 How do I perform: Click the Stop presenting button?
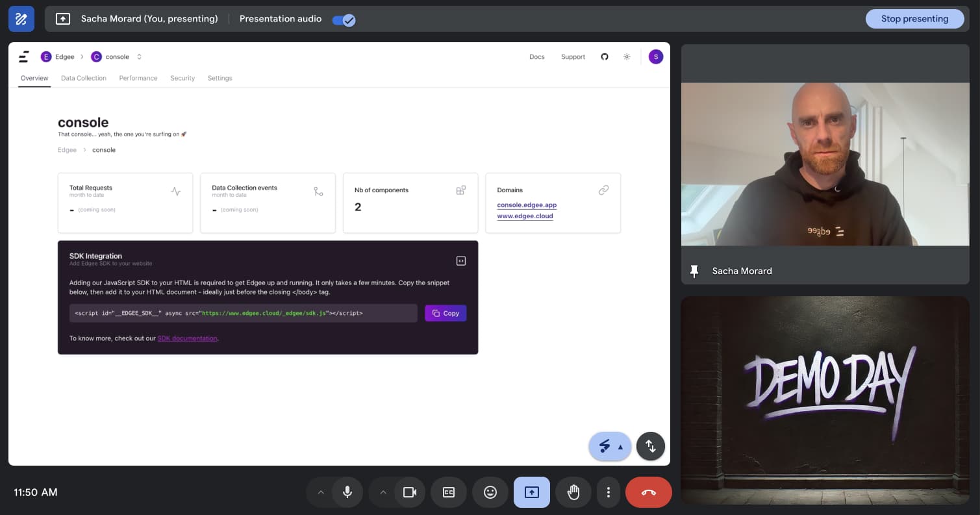(x=914, y=19)
